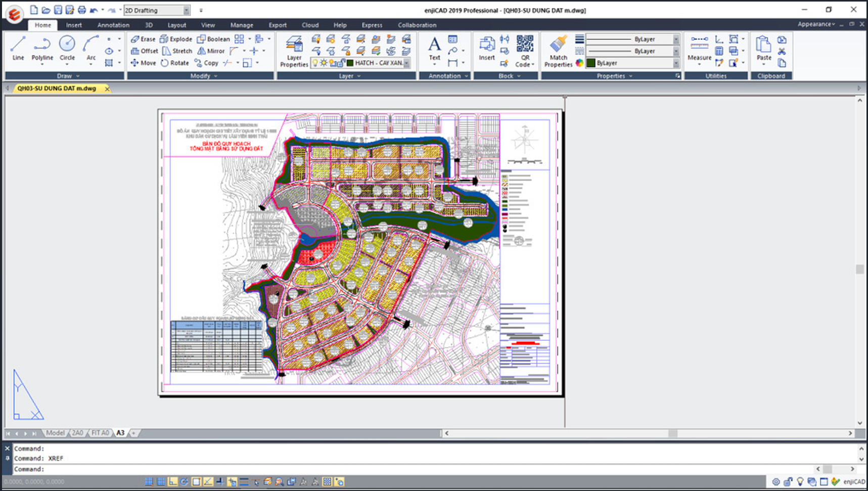Toggle grid display in status bar

pyautogui.click(x=161, y=482)
